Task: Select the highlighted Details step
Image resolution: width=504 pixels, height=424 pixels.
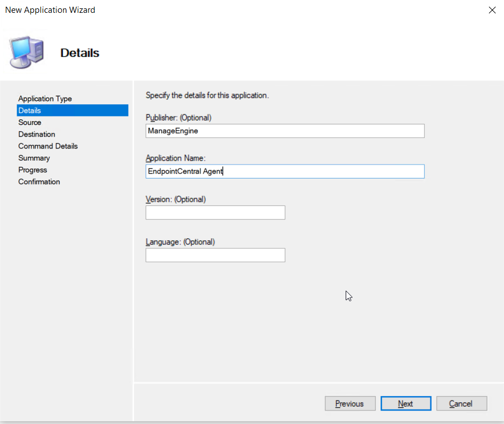Action: tap(72, 110)
